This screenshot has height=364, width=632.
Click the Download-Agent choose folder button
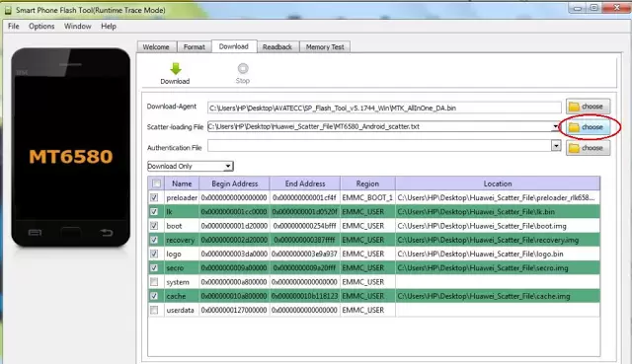[588, 107]
